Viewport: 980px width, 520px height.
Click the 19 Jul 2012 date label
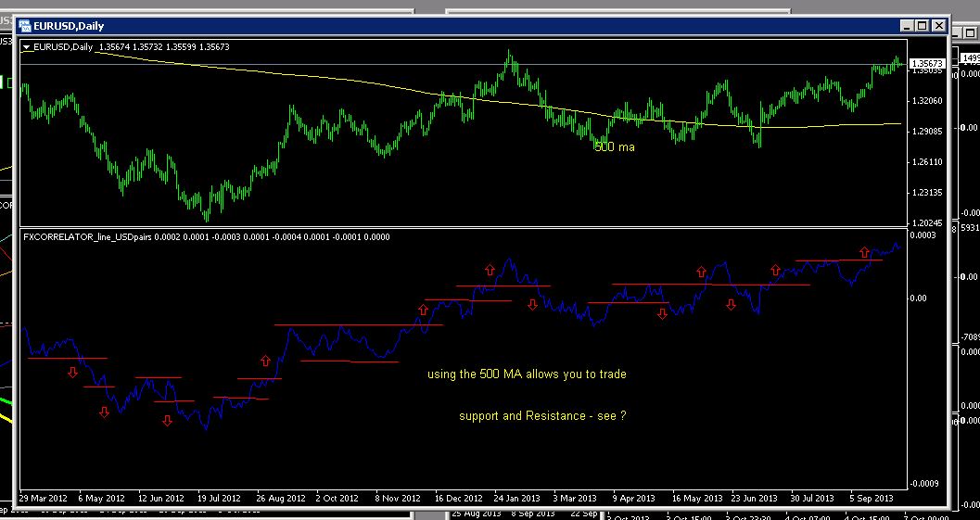[220, 498]
